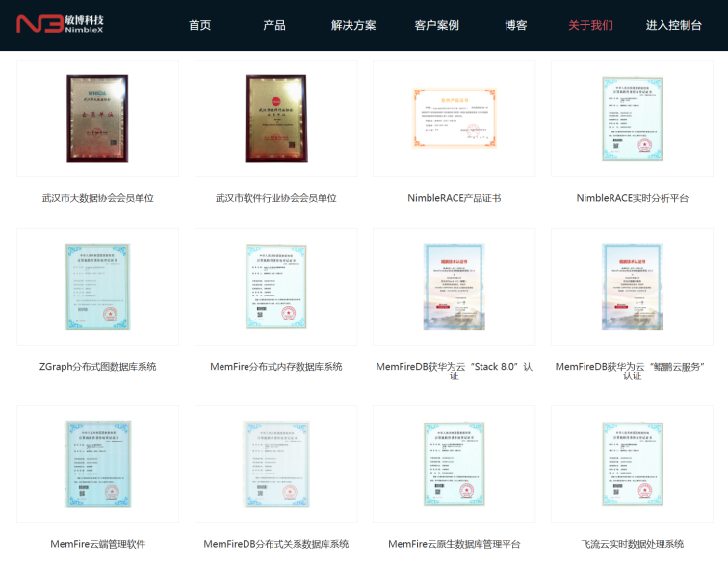Open the MemFire云端管理软件 certificate image
This screenshot has height=564, width=728.
97,464
